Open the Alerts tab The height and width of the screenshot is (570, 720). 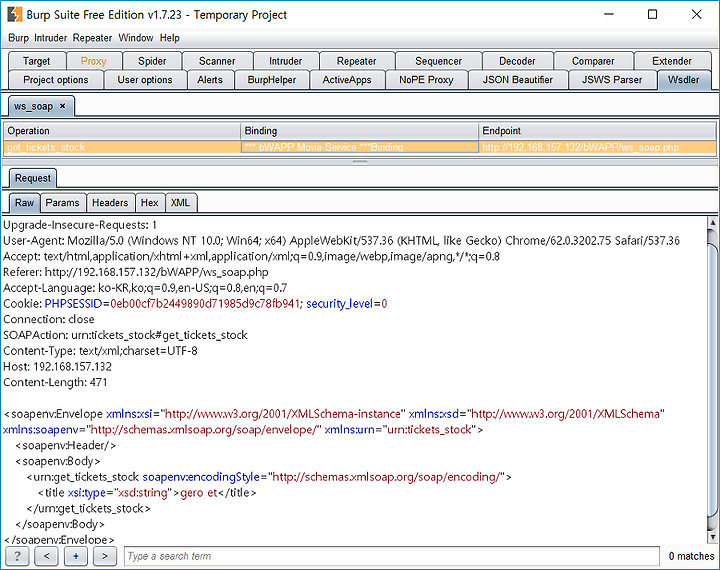click(x=210, y=80)
